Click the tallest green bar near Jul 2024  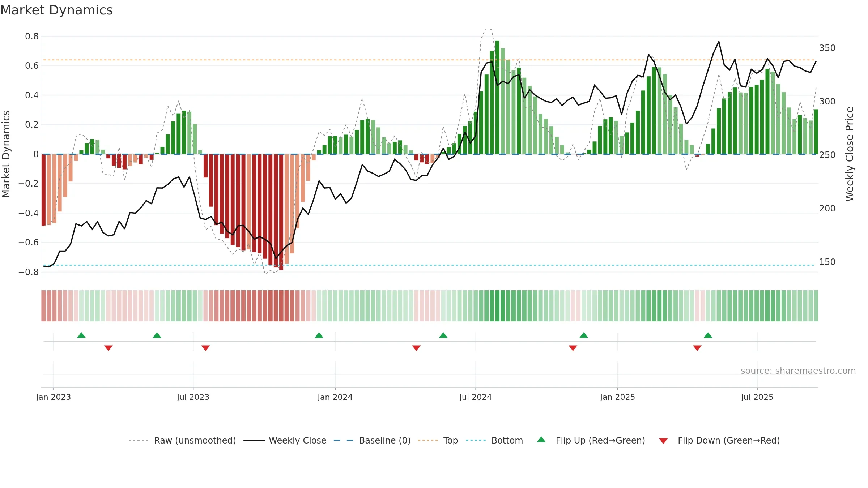tap(497, 98)
